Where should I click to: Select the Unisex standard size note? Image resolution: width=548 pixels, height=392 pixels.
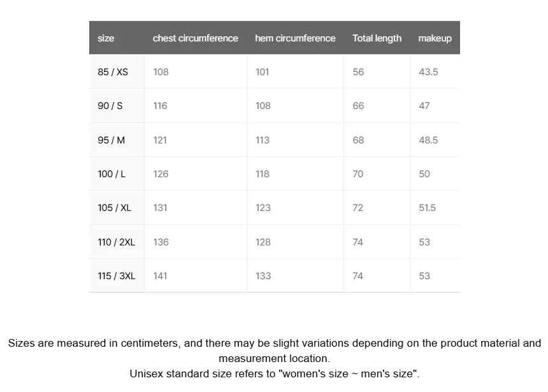pyautogui.click(x=275, y=374)
